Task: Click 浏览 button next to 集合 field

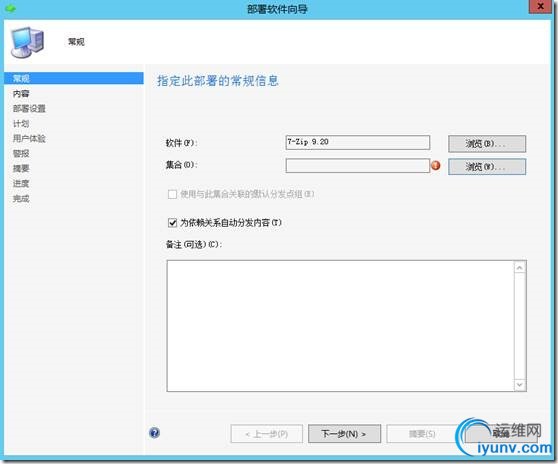Action: click(487, 167)
